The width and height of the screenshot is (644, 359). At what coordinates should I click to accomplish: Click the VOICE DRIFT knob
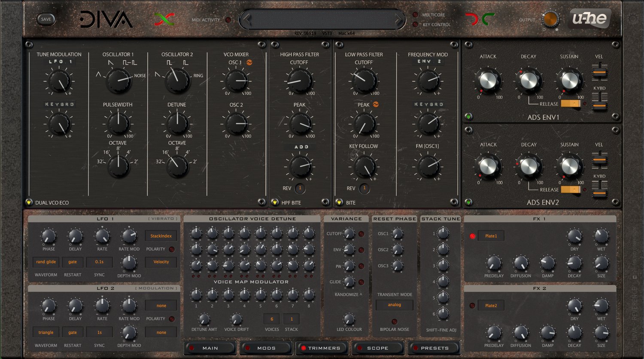[x=236, y=319]
